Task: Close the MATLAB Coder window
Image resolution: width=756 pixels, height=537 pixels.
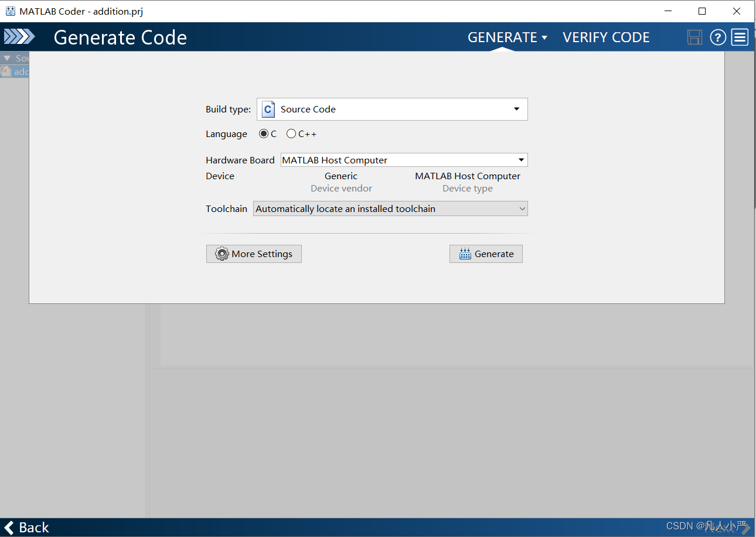Action: (737, 11)
